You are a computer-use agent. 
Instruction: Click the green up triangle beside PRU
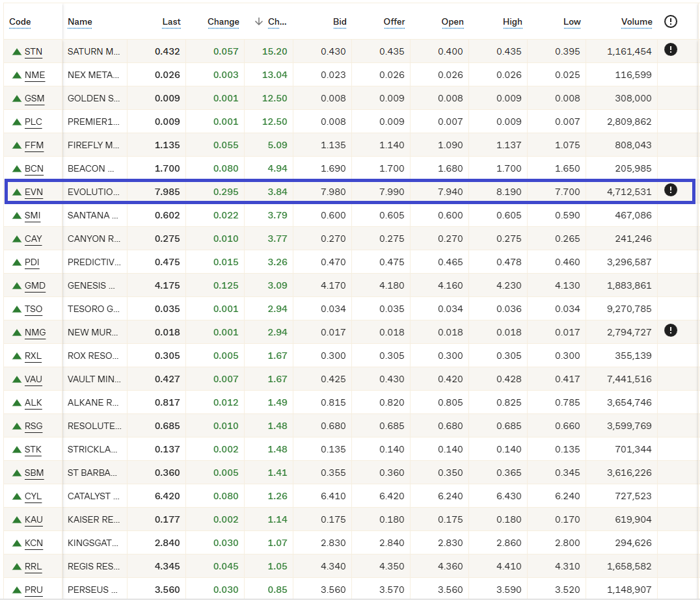17,590
